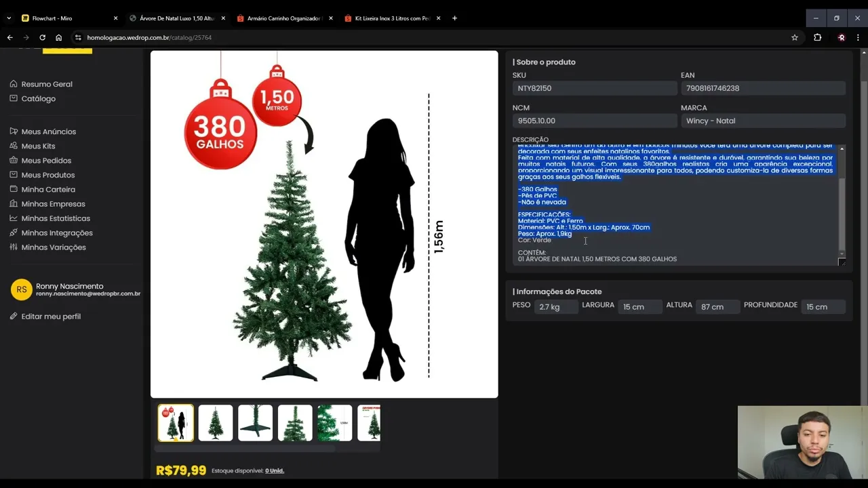Reload the current page
Image resolution: width=868 pixels, height=488 pixels.
tap(42, 37)
